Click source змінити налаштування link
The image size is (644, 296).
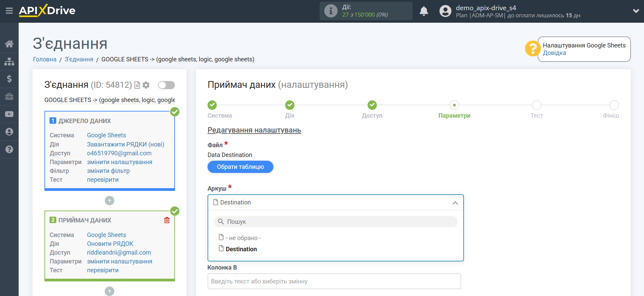pyautogui.click(x=120, y=162)
